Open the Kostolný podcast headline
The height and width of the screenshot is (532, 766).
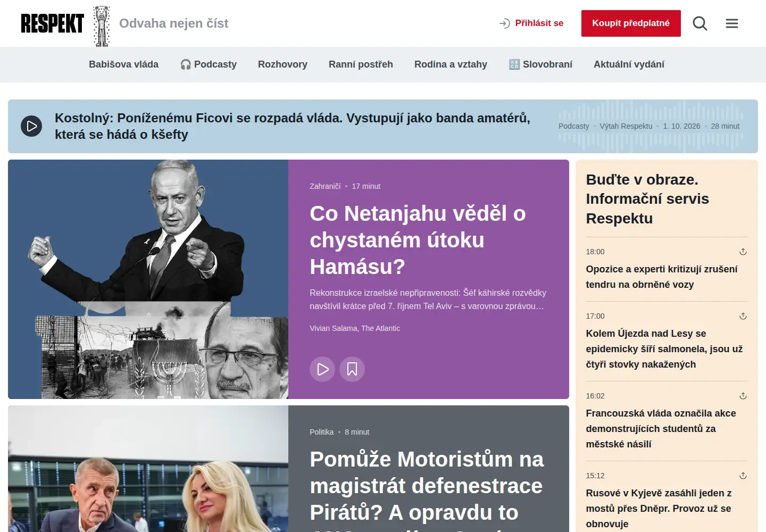tap(293, 126)
